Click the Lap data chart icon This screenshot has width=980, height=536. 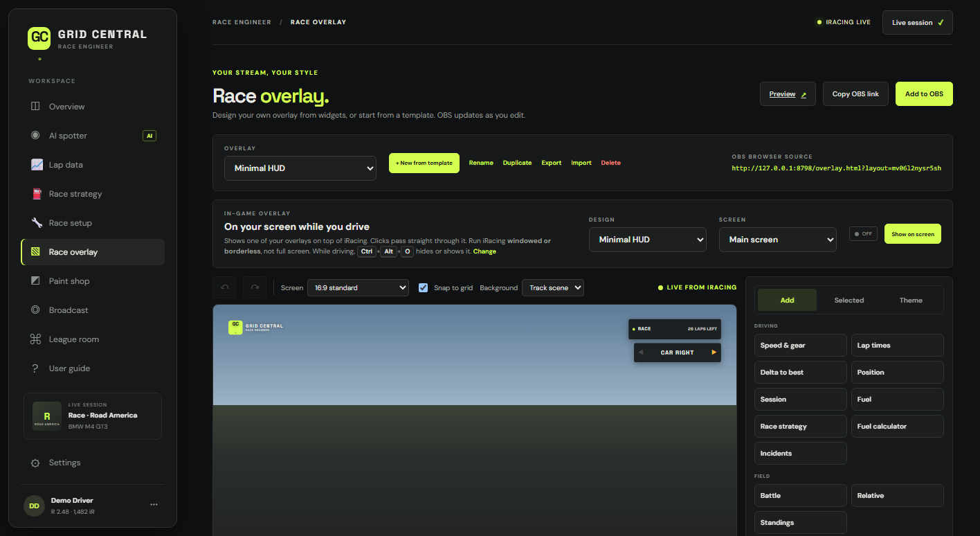(x=37, y=165)
